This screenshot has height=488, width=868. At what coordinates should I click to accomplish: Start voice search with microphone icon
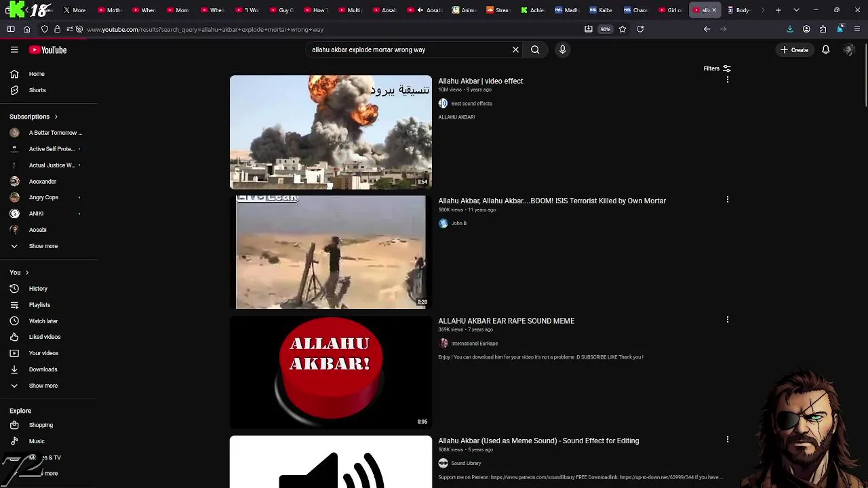click(x=562, y=49)
